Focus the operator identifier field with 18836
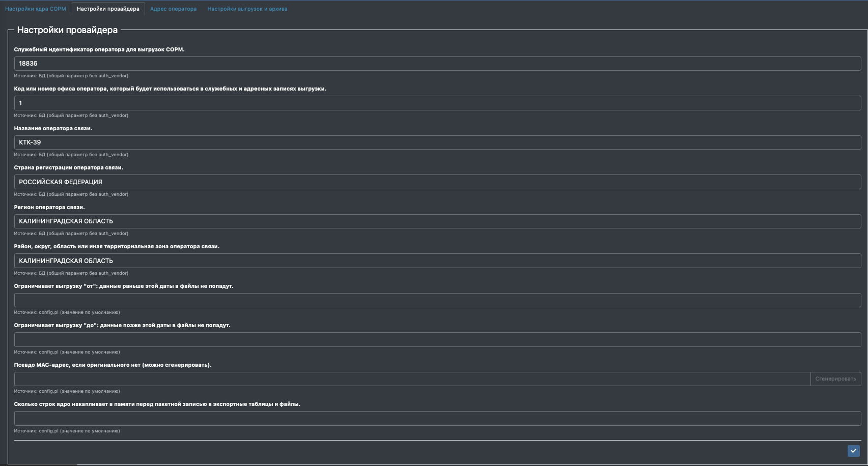Screen dimensions: 868x466 [437, 64]
